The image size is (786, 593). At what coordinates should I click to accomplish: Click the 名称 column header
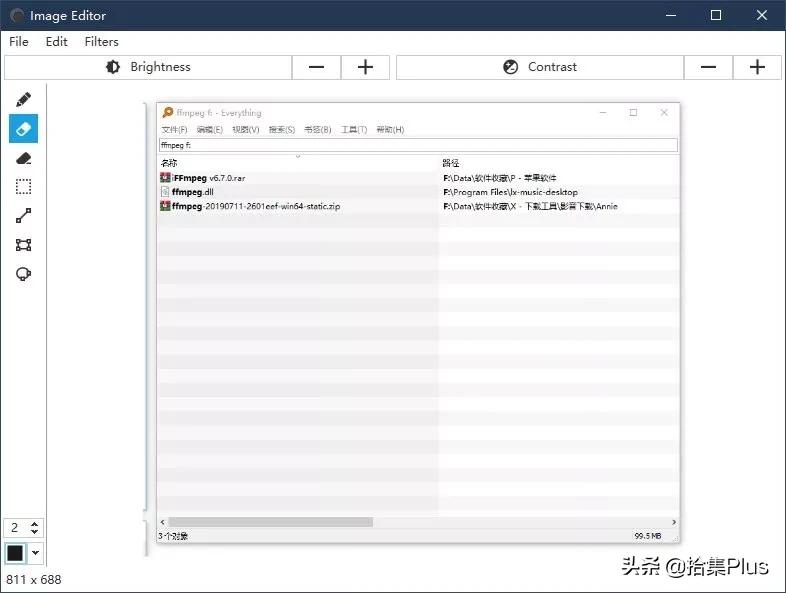[169, 163]
